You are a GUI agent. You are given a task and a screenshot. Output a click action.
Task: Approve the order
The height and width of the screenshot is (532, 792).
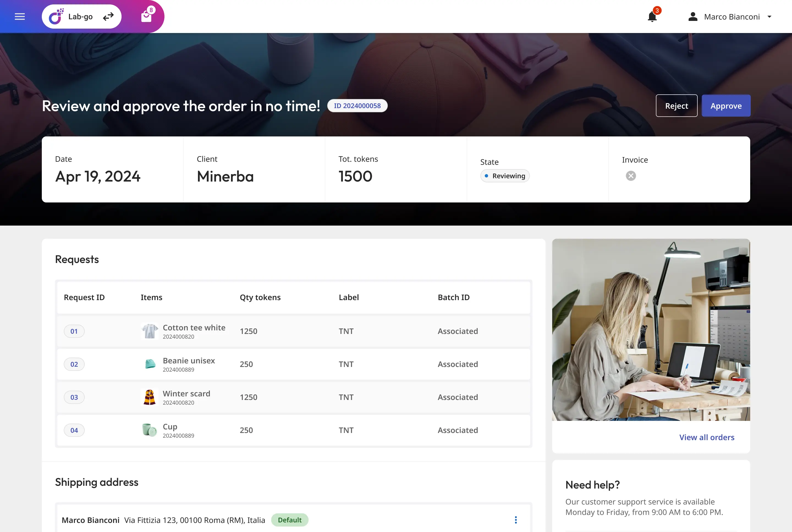(726, 106)
